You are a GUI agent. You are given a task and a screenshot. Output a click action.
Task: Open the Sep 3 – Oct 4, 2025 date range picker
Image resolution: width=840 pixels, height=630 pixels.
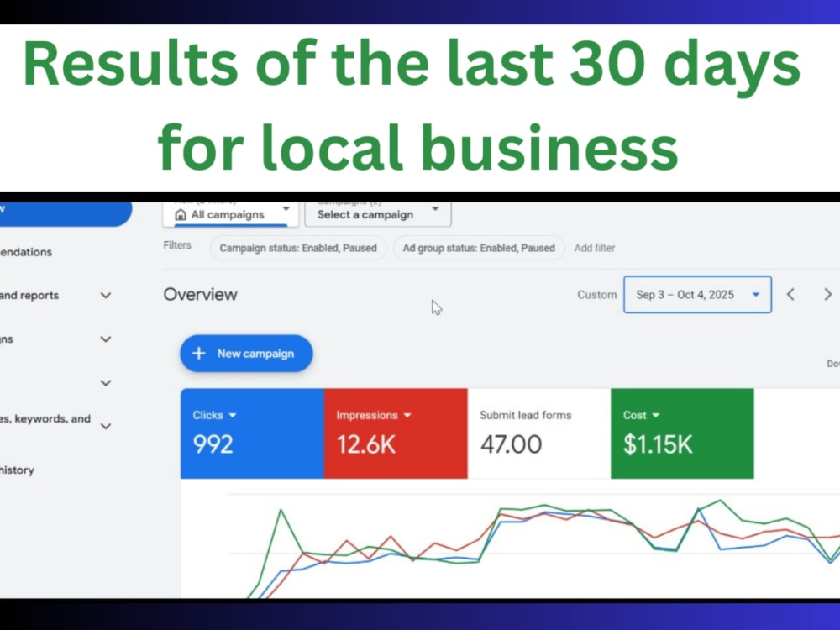[x=697, y=295]
